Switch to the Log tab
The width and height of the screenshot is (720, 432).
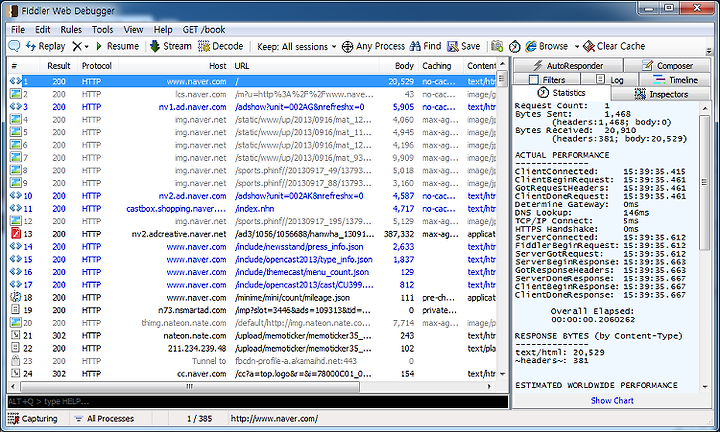point(610,80)
